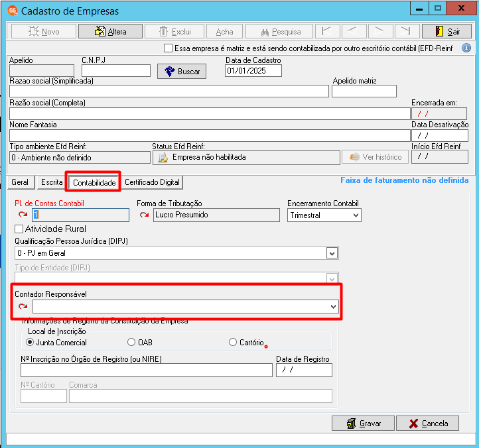Screen dimensions: 479x448
Task: Go to next record arrow
Action: (379, 31)
